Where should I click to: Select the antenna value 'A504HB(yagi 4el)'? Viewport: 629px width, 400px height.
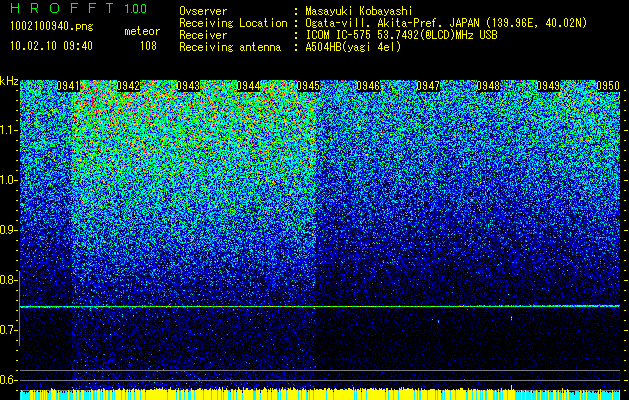pos(353,47)
